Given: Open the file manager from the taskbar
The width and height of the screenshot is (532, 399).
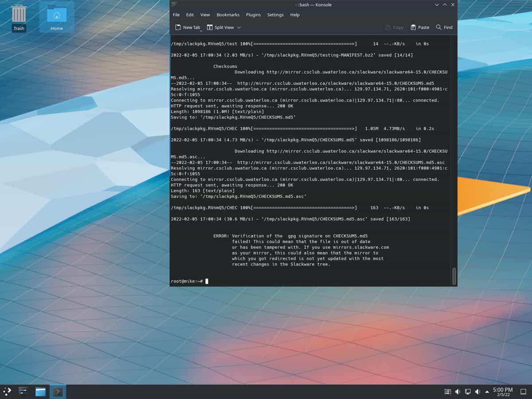Looking at the screenshot, I should click(x=40, y=391).
